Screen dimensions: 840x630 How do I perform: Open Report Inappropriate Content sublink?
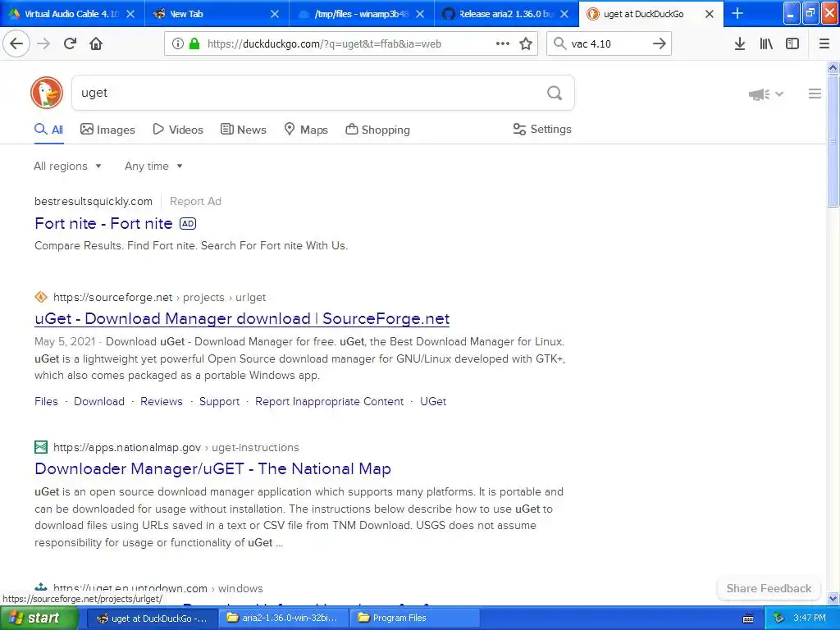click(x=330, y=401)
